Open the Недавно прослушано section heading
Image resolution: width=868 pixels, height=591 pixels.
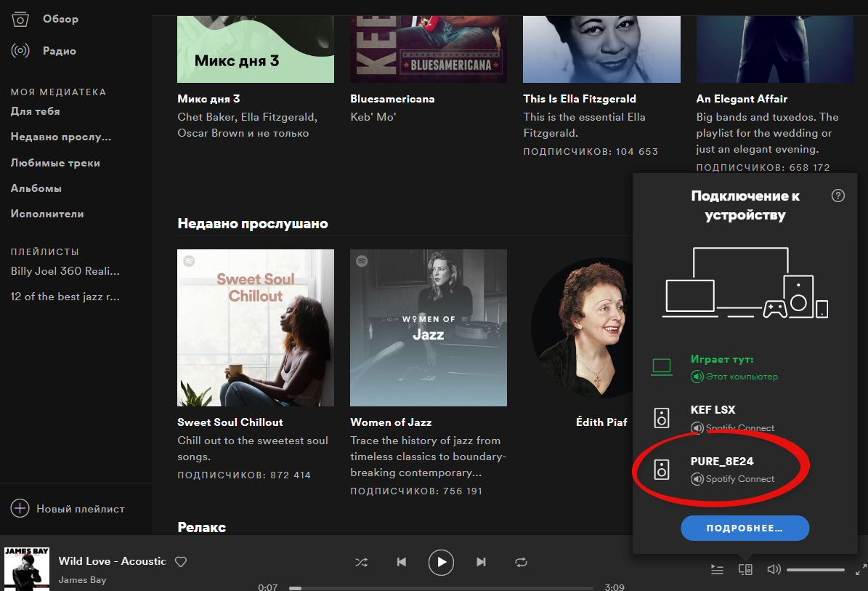(253, 223)
